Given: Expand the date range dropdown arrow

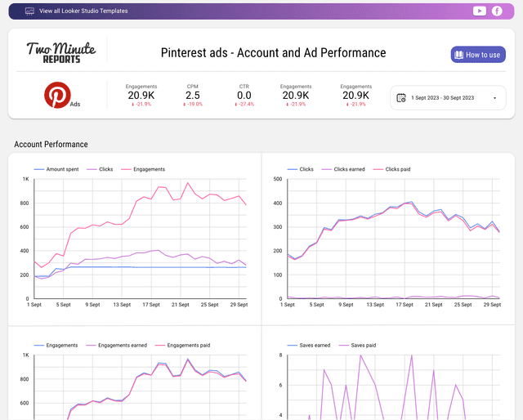Looking at the screenshot, I should tap(494, 98).
